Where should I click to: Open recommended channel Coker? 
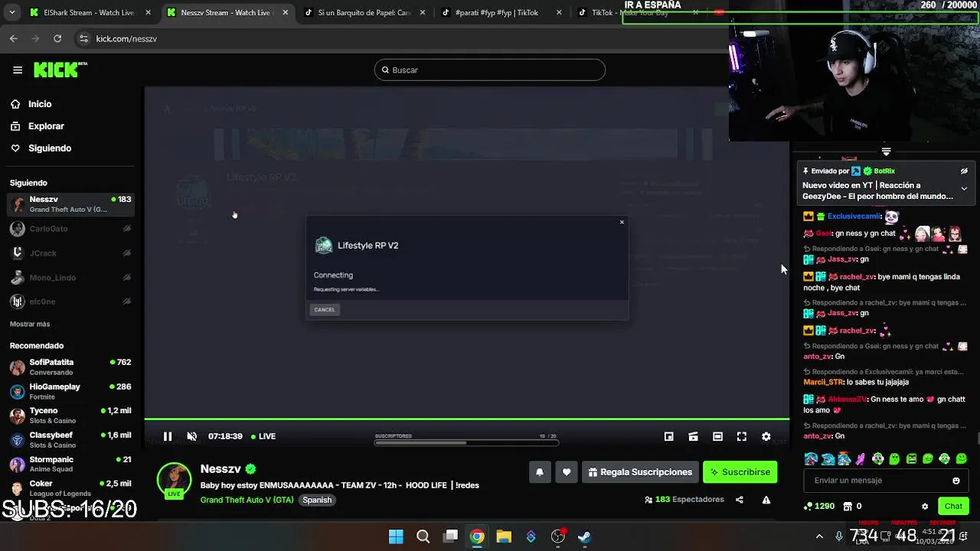click(x=70, y=488)
